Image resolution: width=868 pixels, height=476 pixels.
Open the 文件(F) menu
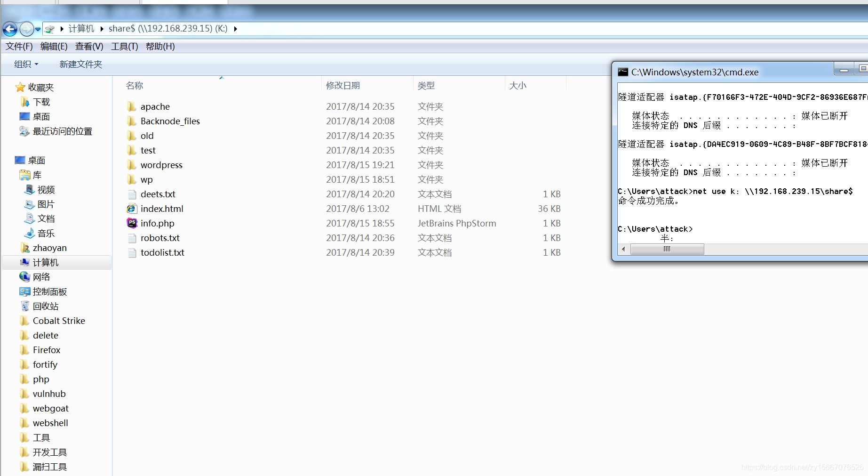19,46
